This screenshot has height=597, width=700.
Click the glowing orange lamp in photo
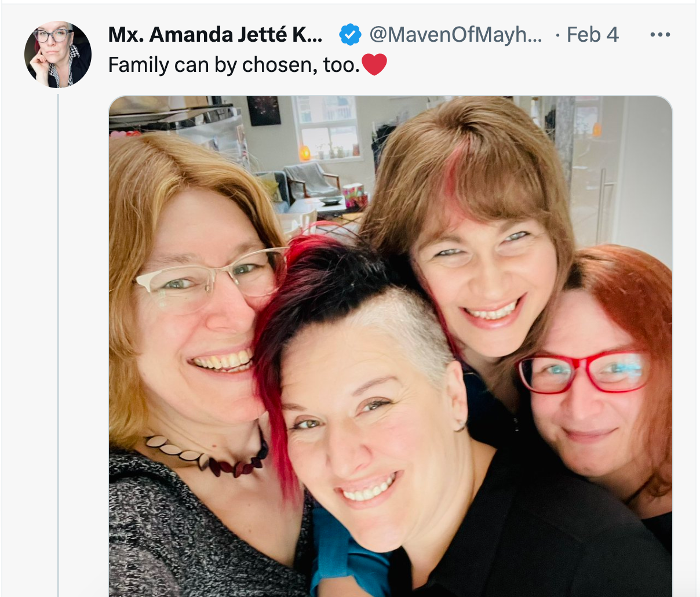[305, 154]
